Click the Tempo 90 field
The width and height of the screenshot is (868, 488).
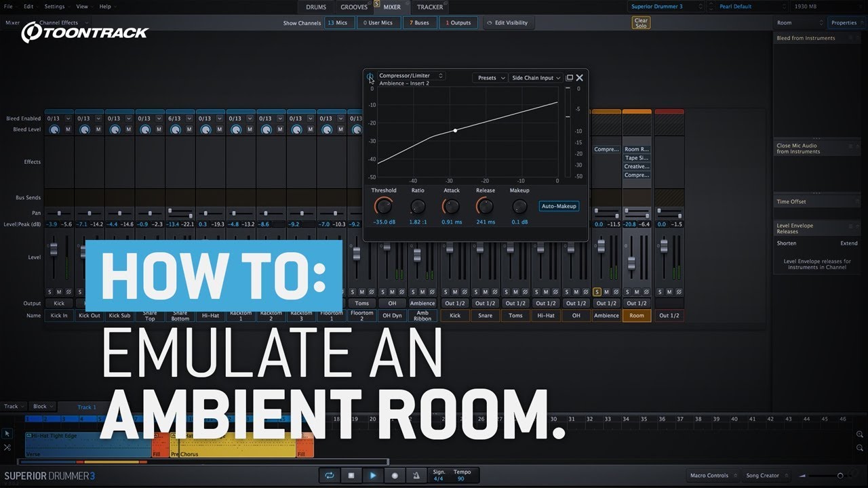(x=462, y=476)
